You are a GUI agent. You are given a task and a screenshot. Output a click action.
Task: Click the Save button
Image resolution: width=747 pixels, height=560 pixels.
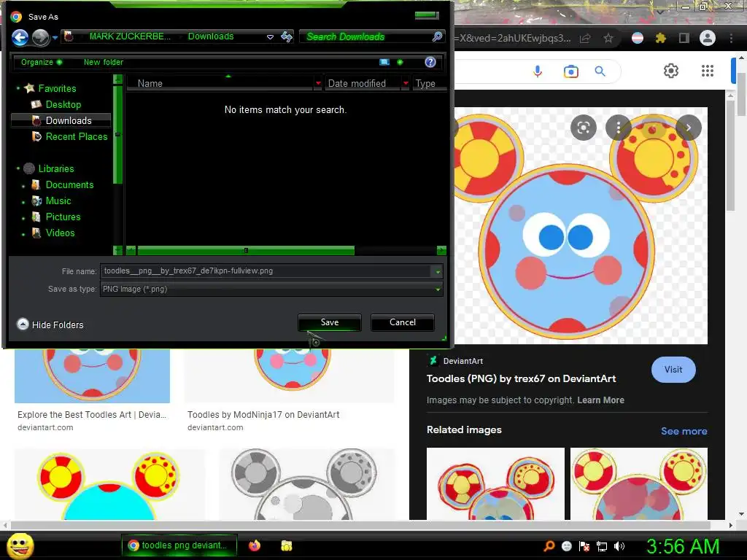pos(329,322)
